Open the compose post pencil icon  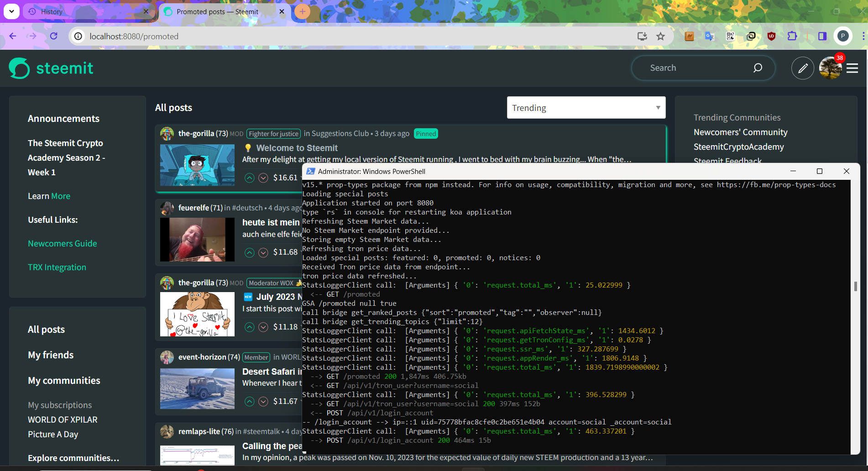tap(803, 68)
